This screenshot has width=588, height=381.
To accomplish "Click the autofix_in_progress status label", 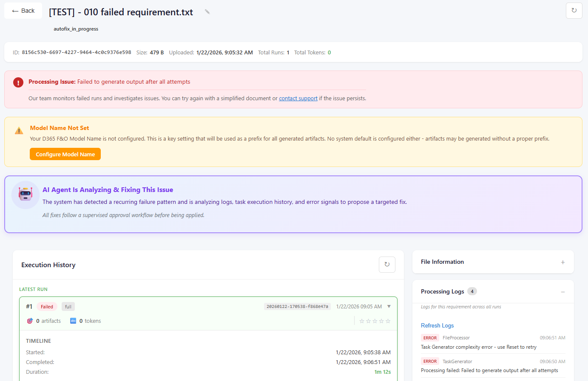I will coord(76,29).
